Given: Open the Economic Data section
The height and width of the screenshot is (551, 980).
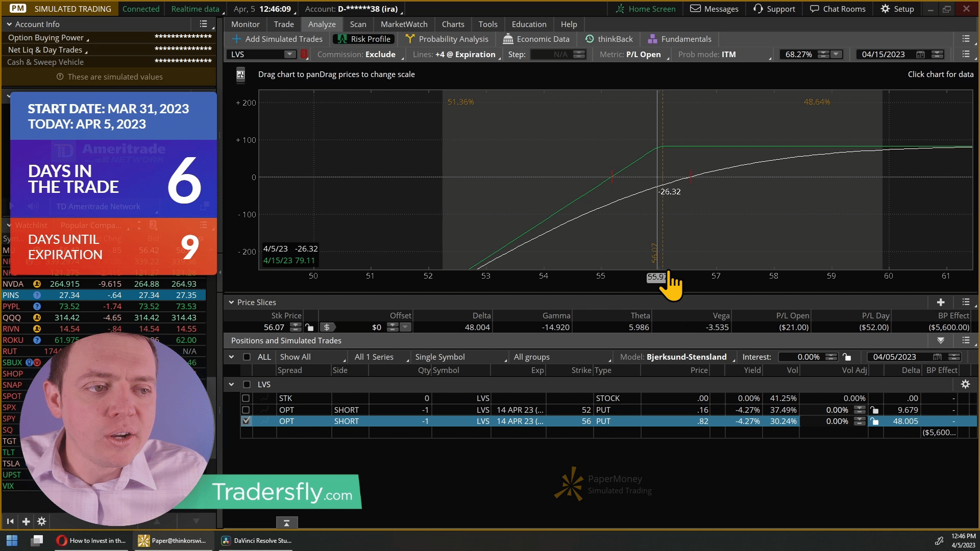Looking at the screenshot, I should coord(536,39).
